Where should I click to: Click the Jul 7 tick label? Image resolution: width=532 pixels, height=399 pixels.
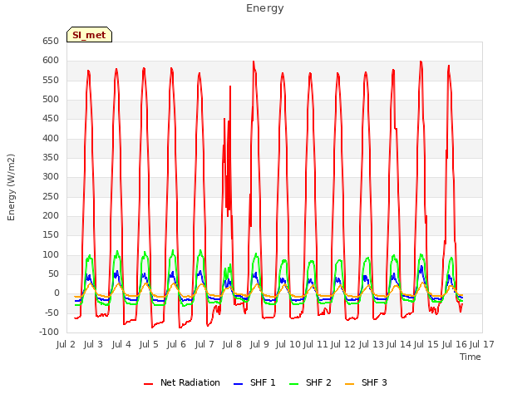[x=204, y=344]
